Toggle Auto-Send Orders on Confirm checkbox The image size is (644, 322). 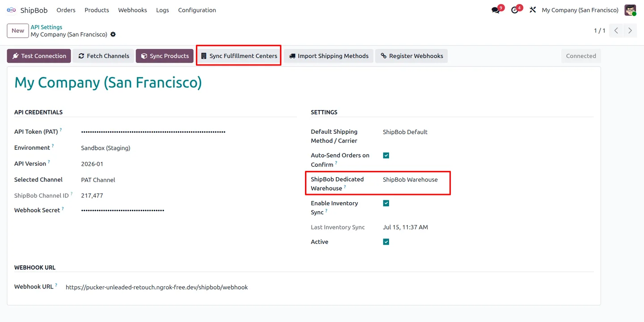pos(386,156)
